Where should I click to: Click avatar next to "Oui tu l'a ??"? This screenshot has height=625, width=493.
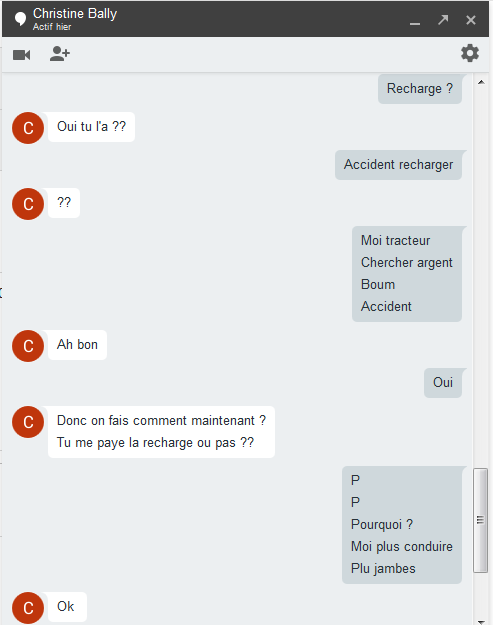pyautogui.click(x=28, y=128)
